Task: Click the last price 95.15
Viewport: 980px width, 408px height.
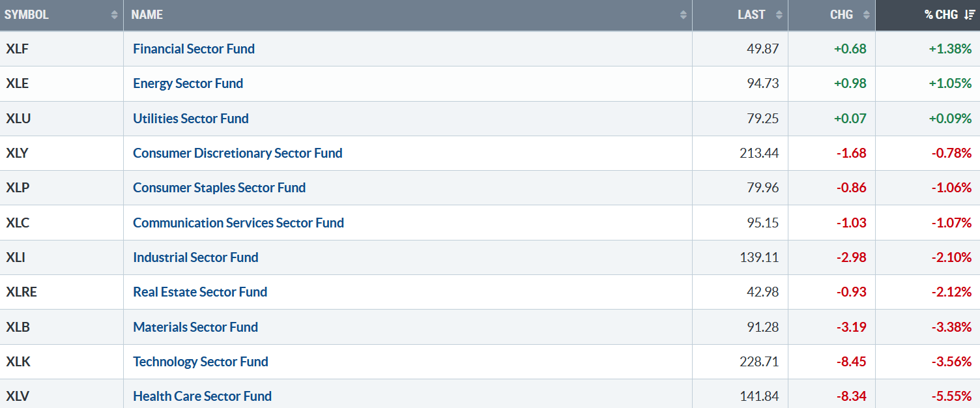Action: 763,223
